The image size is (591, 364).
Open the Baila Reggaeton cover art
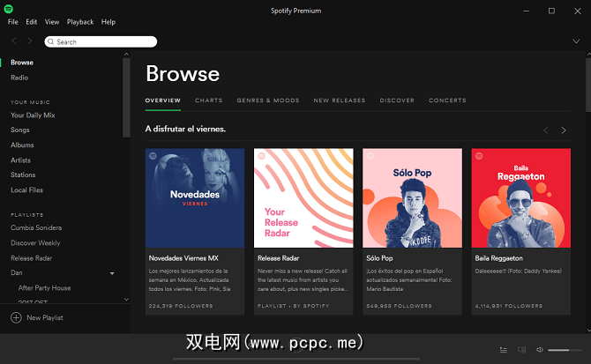coord(521,198)
